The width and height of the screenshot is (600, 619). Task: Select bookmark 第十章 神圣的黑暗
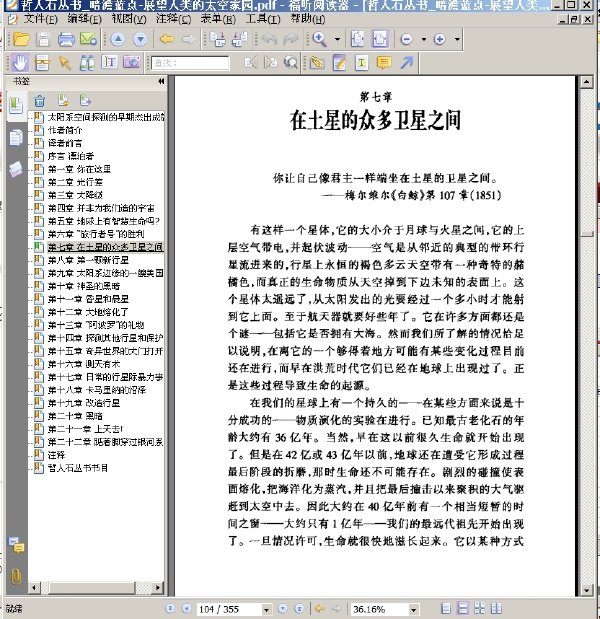(84, 286)
